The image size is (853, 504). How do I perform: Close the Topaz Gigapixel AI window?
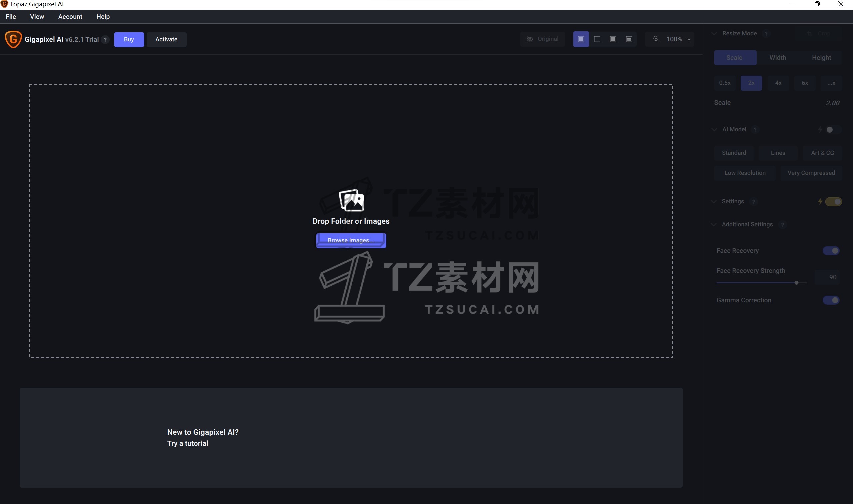click(841, 4)
